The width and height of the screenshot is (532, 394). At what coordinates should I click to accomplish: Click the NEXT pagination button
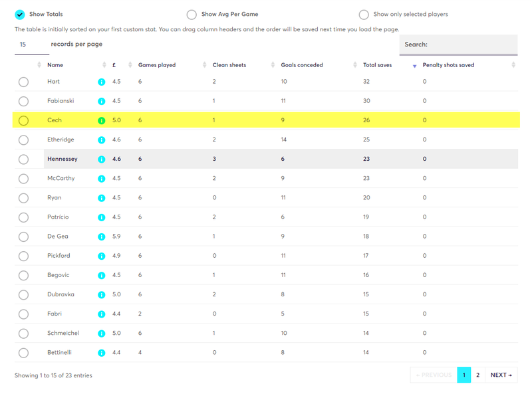pos(501,375)
